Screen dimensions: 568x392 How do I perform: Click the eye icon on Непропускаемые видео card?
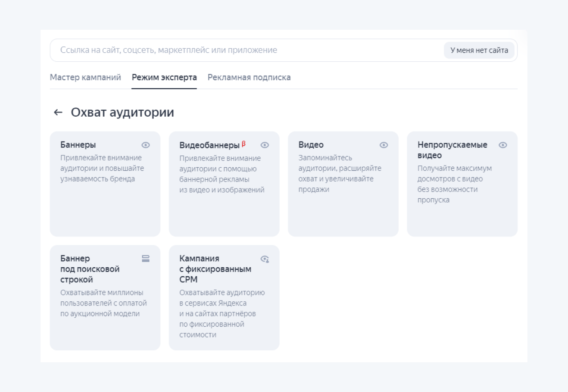click(x=504, y=145)
